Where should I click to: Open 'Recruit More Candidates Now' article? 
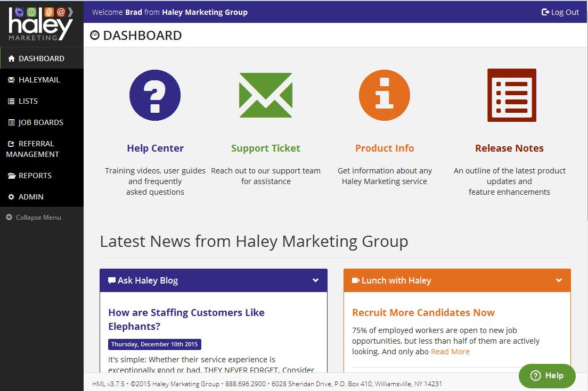[423, 313]
